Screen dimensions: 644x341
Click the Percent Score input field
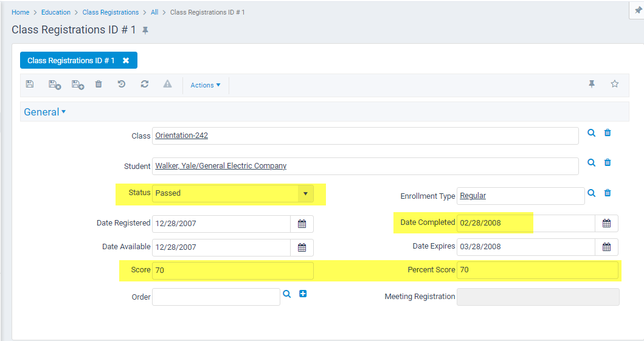[538, 270]
